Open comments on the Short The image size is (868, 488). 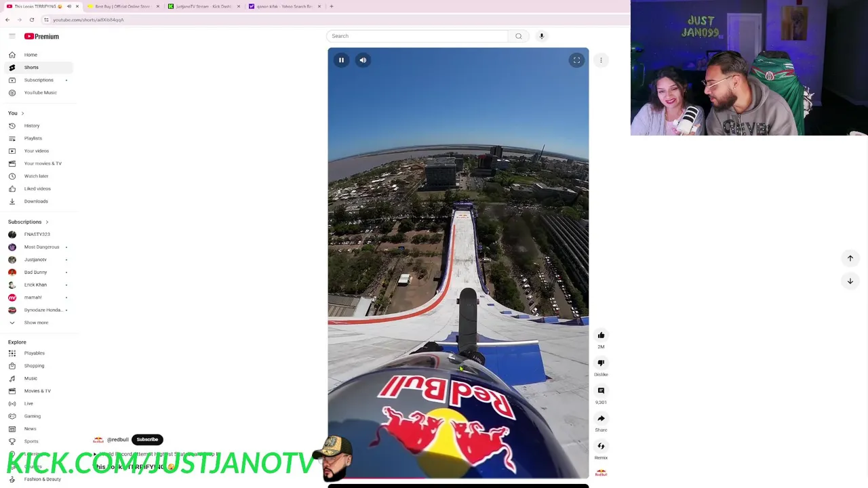pyautogui.click(x=601, y=390)
